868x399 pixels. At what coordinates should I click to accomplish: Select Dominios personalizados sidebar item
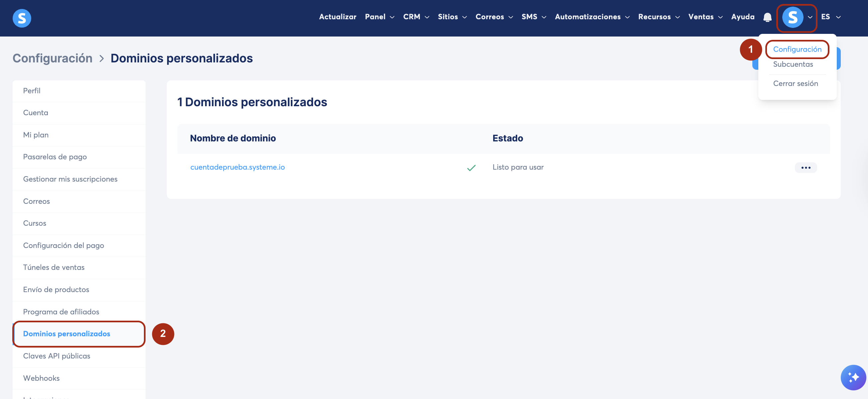(66, 333)
